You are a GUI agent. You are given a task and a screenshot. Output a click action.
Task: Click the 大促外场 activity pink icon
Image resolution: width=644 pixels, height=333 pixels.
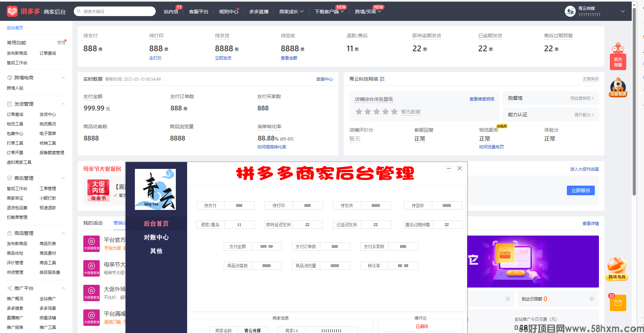(92, 293)
